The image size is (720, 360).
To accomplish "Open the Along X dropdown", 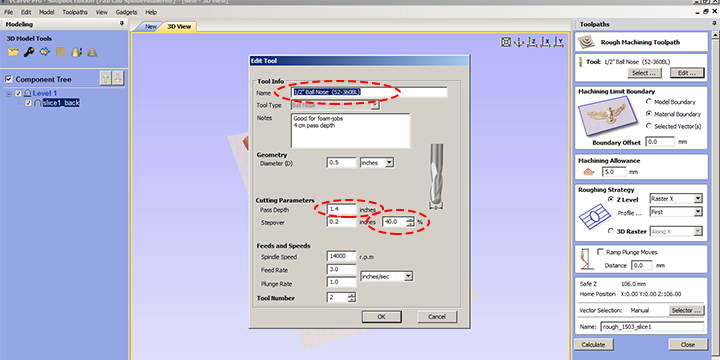I will 698,232.
